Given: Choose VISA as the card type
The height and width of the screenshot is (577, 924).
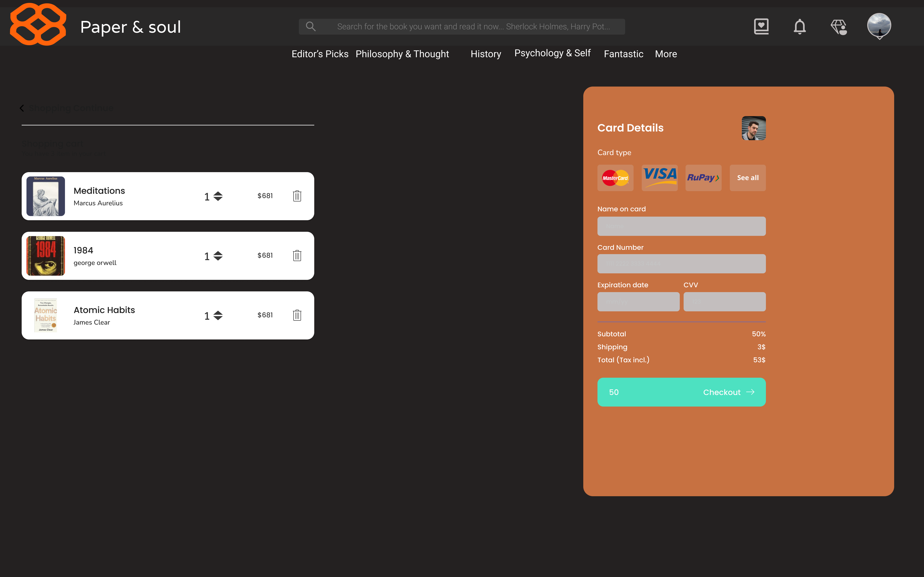Looking at the screenshot, I should 659,178.
